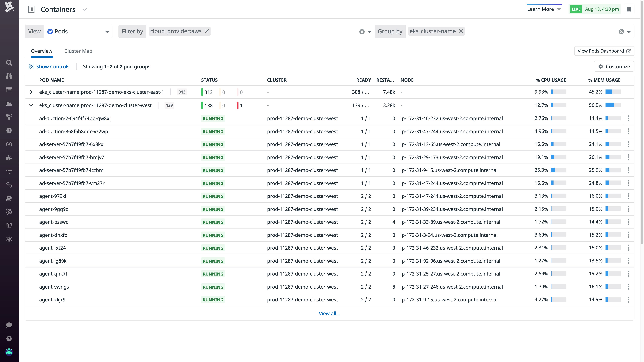644x362 pixels.
Task: Open the Search icon in sidebar
Action: coord(9,62)
